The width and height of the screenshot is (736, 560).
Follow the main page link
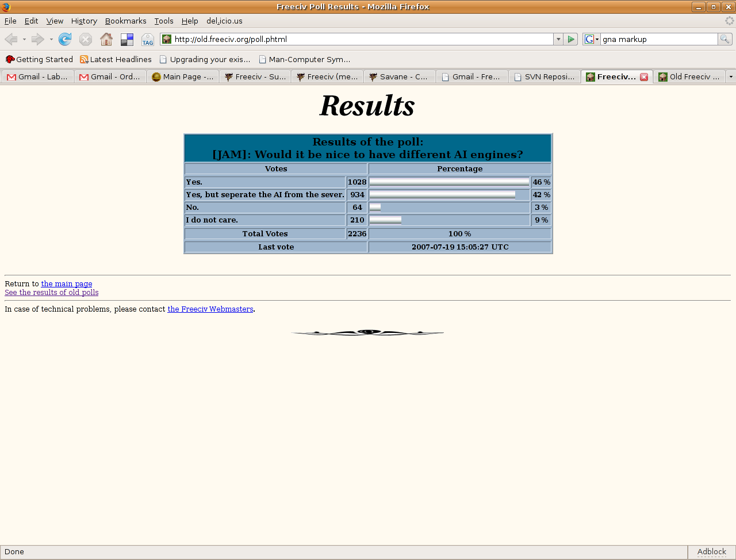67,284
